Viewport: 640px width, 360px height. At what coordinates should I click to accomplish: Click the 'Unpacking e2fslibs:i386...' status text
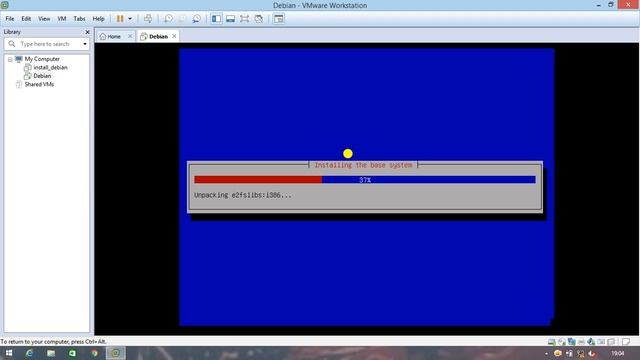point(243,196)
